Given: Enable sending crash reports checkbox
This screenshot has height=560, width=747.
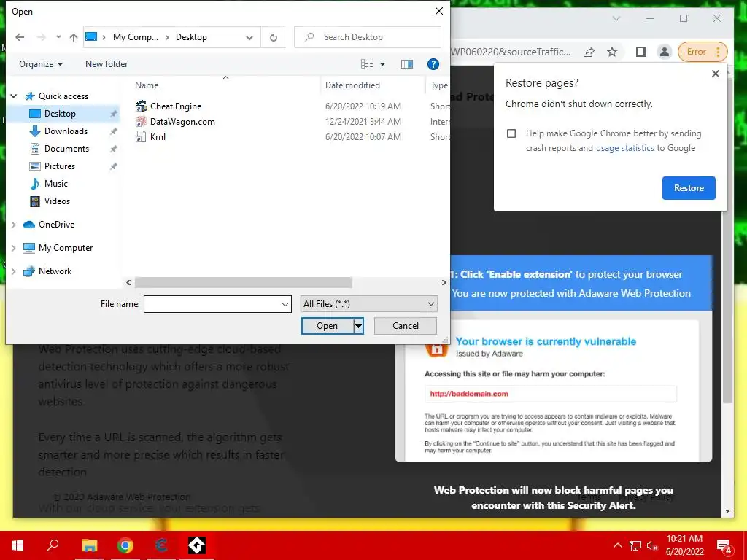Looking at the screenshot, I should click(511, 134).
